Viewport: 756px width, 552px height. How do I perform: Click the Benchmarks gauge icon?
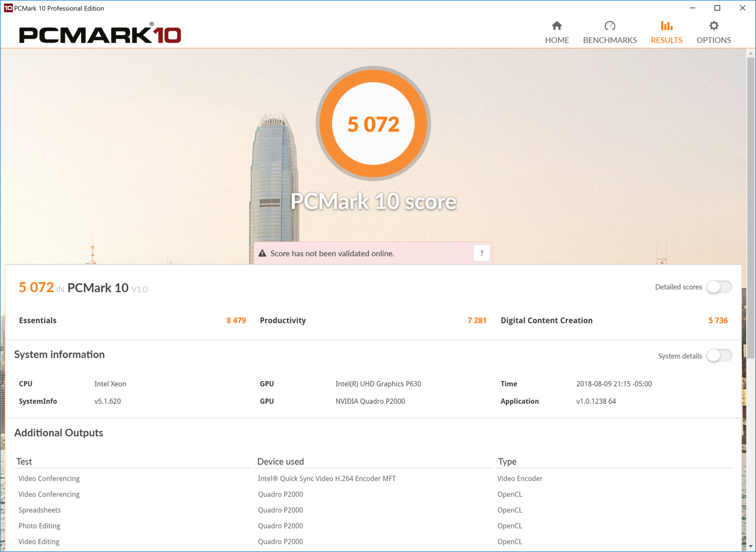(x=610, y=26)
